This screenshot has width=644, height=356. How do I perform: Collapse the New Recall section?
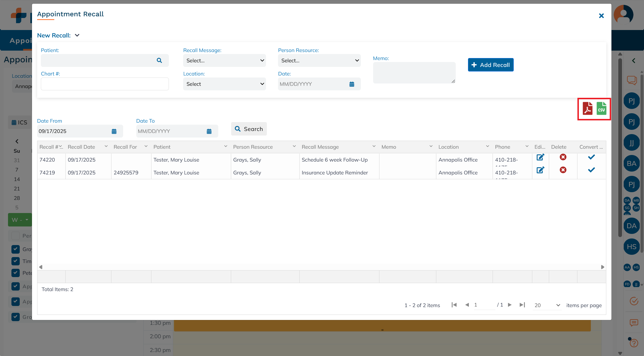click(77, 35)
